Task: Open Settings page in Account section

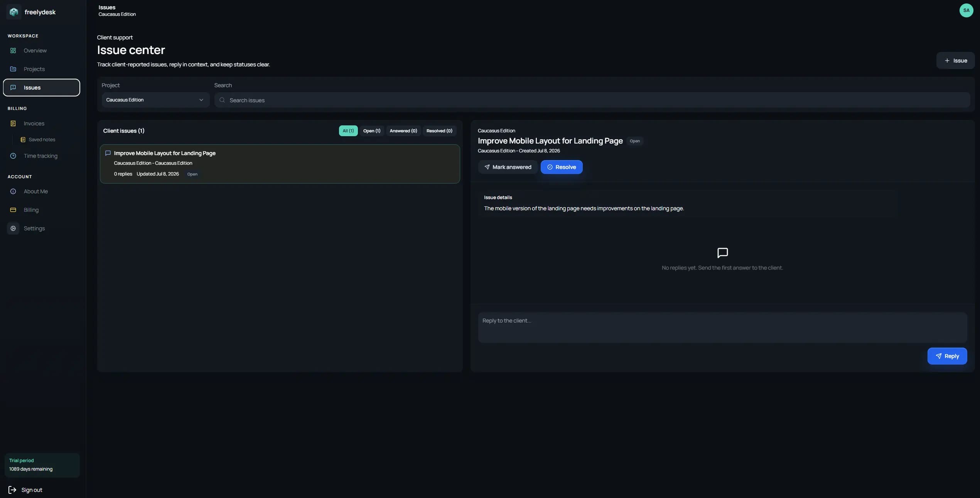Action: [x=41, y=228]
